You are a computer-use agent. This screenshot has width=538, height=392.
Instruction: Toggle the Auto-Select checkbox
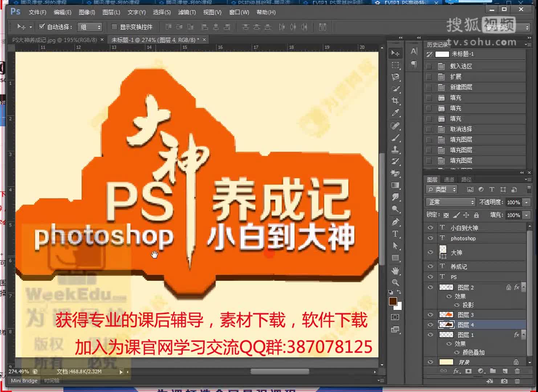[x=42, y=26]
